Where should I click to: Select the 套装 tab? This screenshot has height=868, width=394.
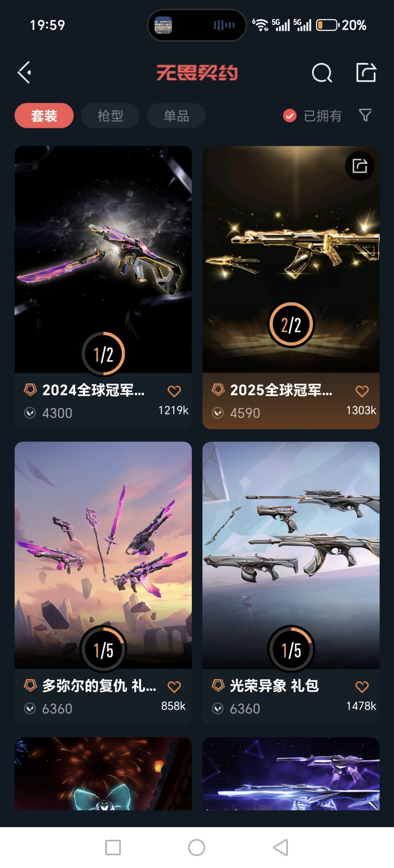click(44, 116)
